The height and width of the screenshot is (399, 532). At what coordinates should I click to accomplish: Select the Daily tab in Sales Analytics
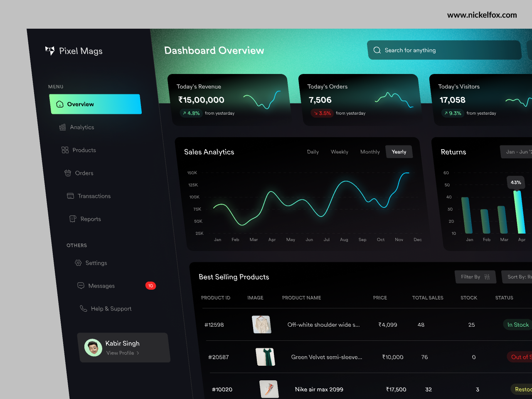tap(313, 152)
